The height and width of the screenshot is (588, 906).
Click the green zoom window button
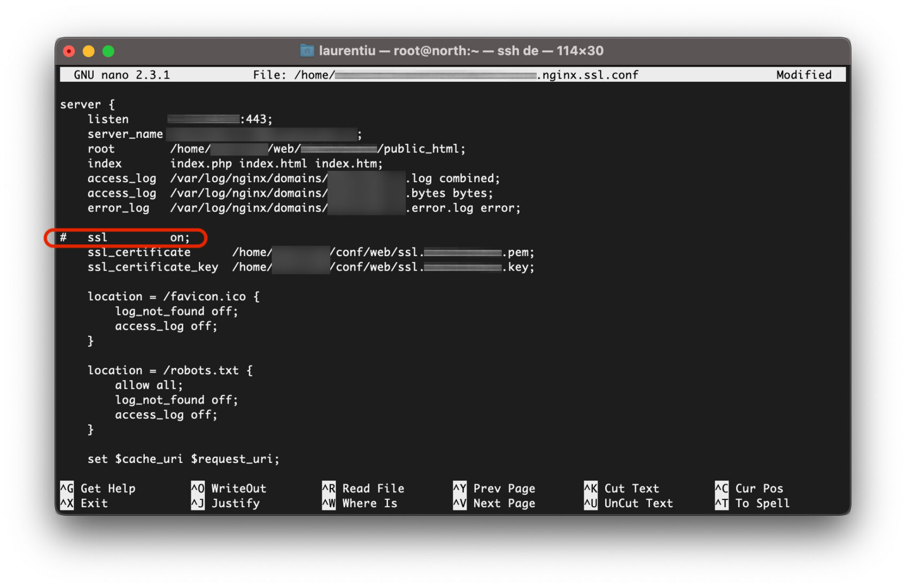coord(109,51)
